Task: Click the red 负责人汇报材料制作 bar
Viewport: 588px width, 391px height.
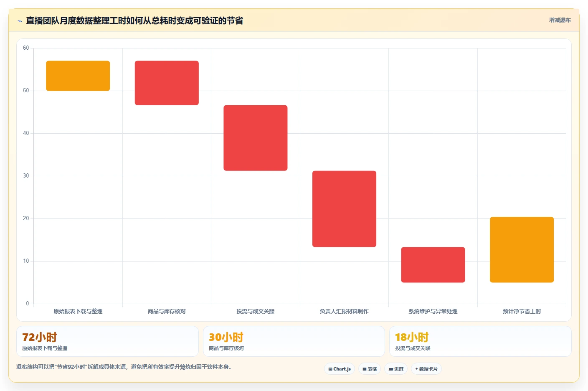Action: (x=344, y=209)
